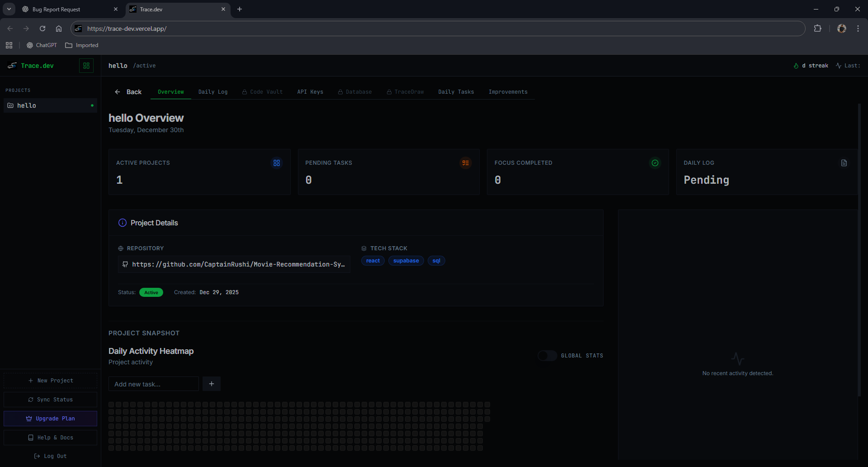Click the Sync Status refresh icon
The image size is (868, 467).
pos(31,400)
